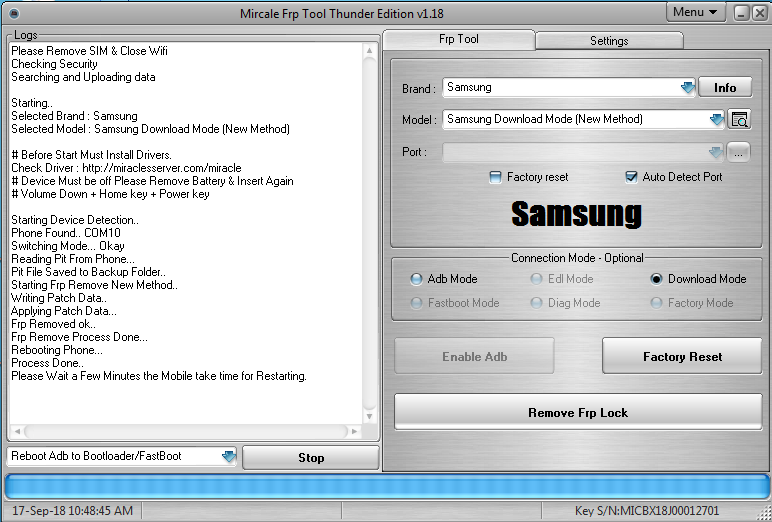Expand the Model dropdown list arrow
772x522 pixels.
(716, 119)
